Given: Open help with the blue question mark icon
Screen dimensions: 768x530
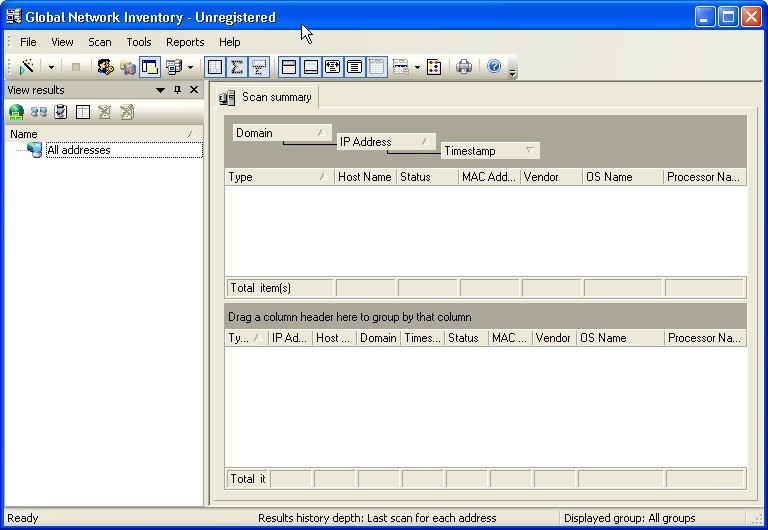Looking at the screenshot, I should tap(494, 66).
